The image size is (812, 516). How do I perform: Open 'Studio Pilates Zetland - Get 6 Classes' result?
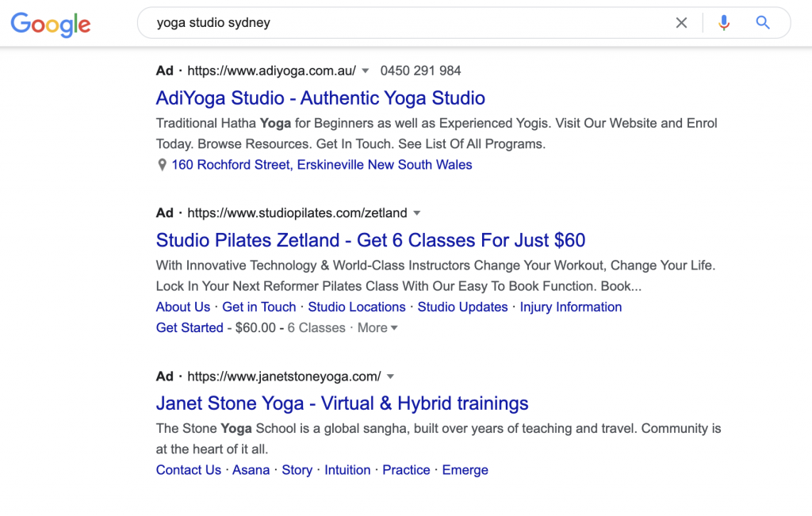pyautogui.click(x=371, y=240)
